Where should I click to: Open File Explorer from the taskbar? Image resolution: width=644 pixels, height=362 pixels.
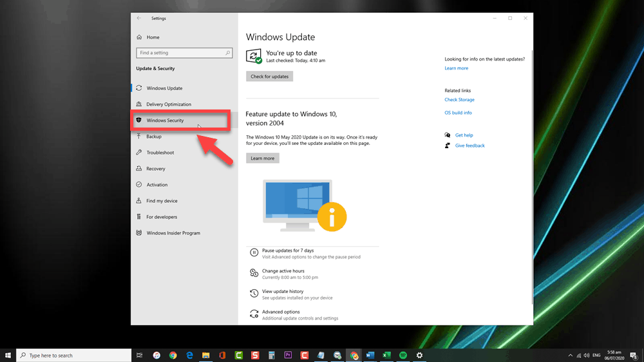206,356
